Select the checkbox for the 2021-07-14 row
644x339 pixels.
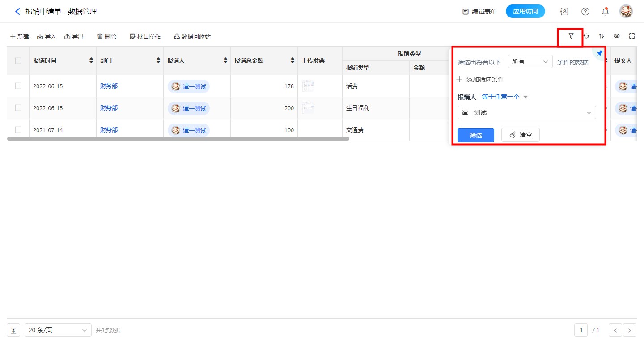[18, 130]
